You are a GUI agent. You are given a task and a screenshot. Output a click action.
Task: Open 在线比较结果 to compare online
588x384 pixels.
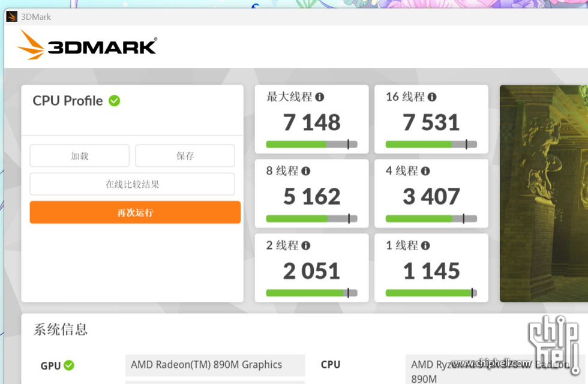pos(133,184)
